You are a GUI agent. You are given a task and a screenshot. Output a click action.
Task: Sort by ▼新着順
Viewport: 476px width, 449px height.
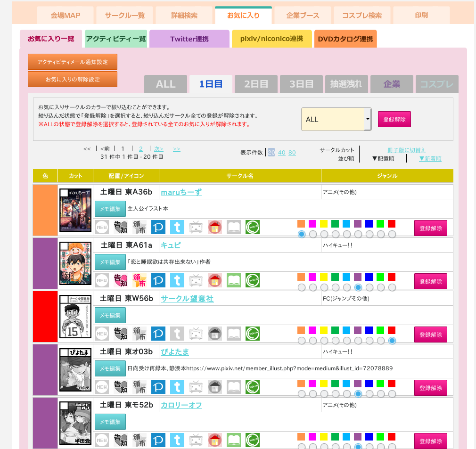pos(430,158)
